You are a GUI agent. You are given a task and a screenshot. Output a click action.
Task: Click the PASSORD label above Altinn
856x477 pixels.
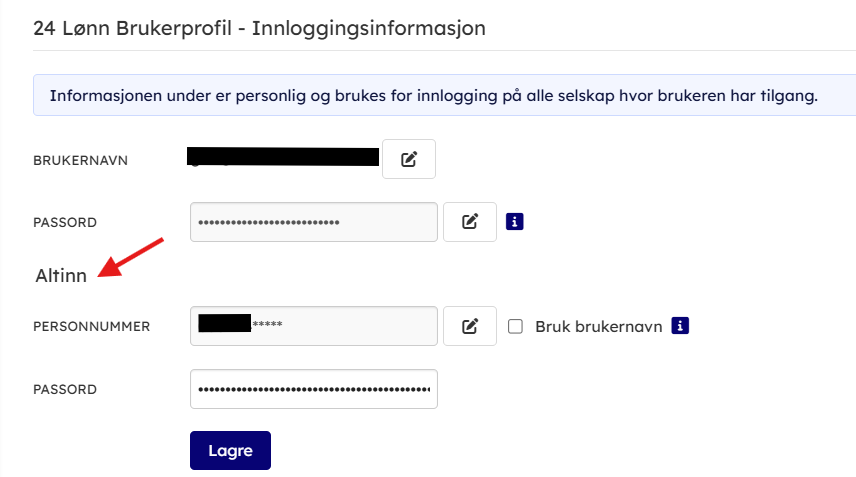pyautogui.click(x=65, y=222)
